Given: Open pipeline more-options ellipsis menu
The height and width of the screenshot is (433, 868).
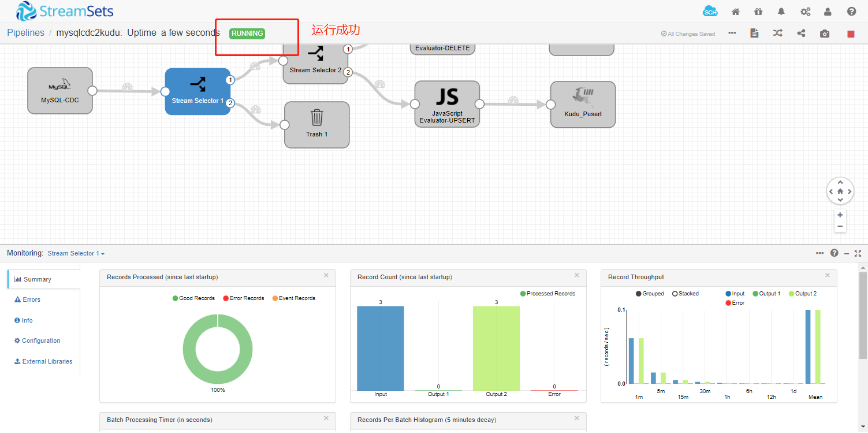Looking at the screenshot, I should tap(732, 33).
